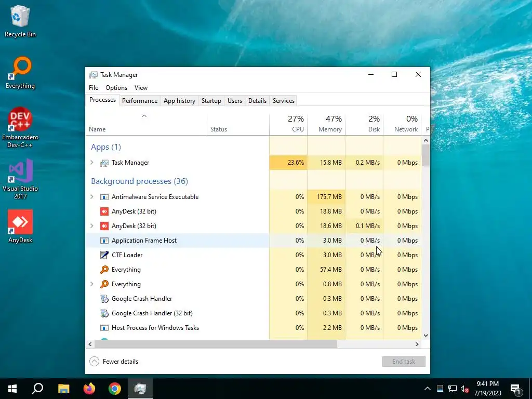Show hidden system tray icons
Screen dimensions: 532x399
click(428, 389)
